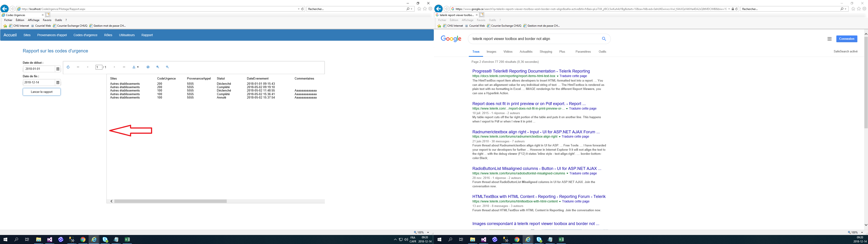This screenshot has width=868, height=244.
Task: Click Lancer le rapport button
Action: (42, 92)
